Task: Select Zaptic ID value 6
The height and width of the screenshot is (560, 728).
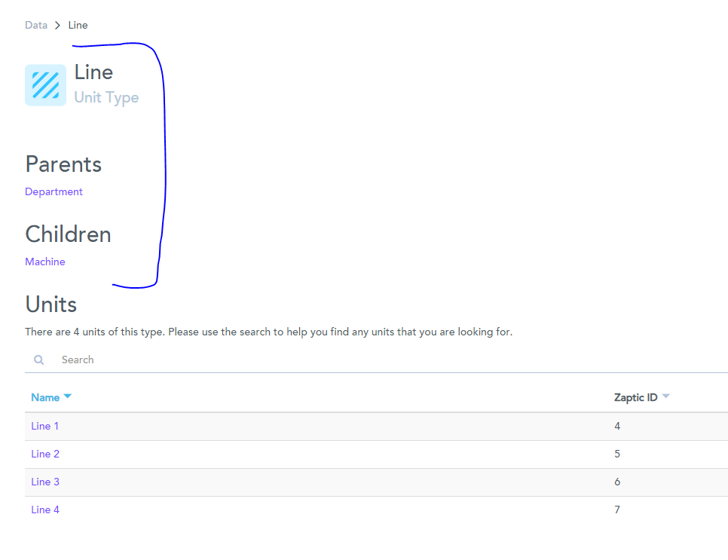Action: pos(617,482)
